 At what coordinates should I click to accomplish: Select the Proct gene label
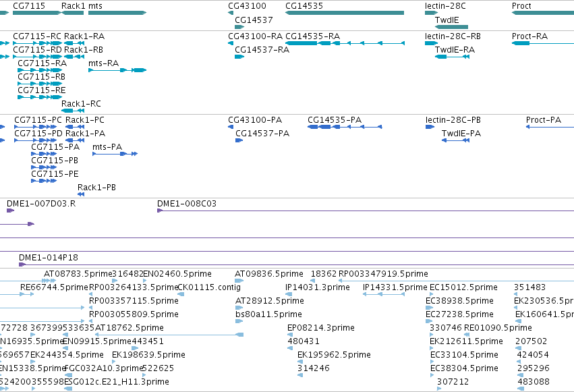(x=521, y=6)
